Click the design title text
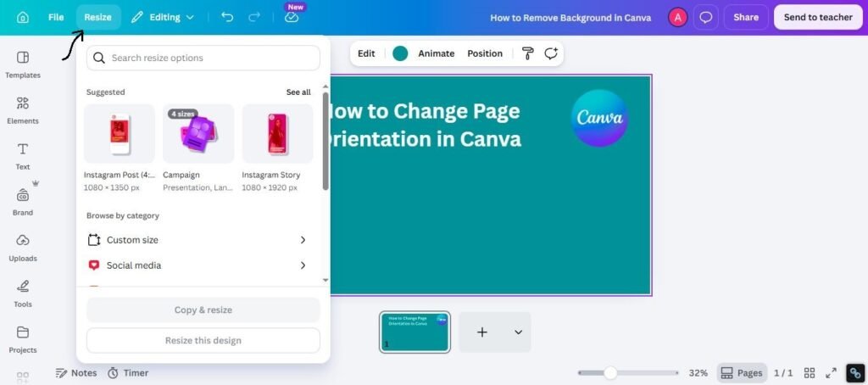The image size is (868, 385). coord(570,18)
